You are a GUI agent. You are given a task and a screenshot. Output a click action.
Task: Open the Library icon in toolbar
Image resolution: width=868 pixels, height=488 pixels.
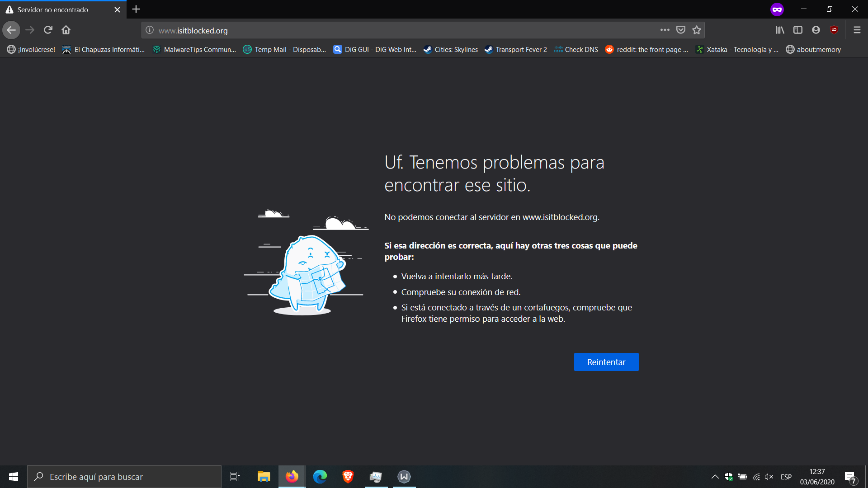coord(780,30)
